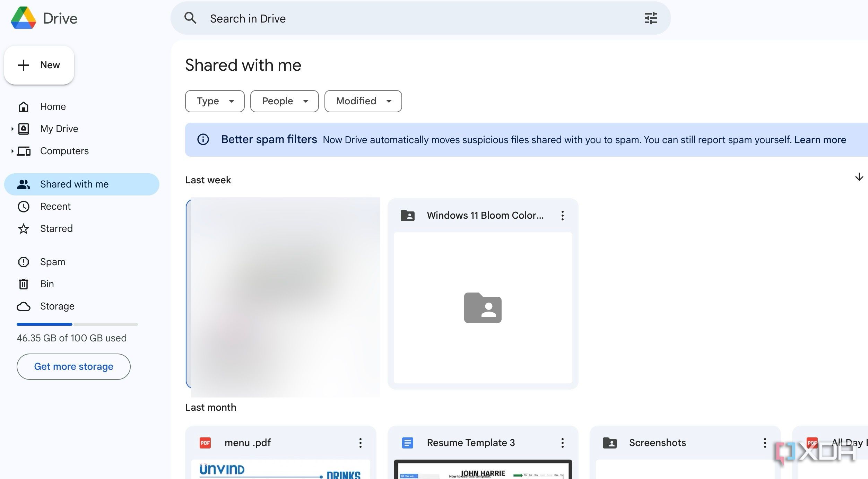Viewport: 868px width, 479px height.
Task: Click the search magnifier icon
Action: (x=190, y=18)
